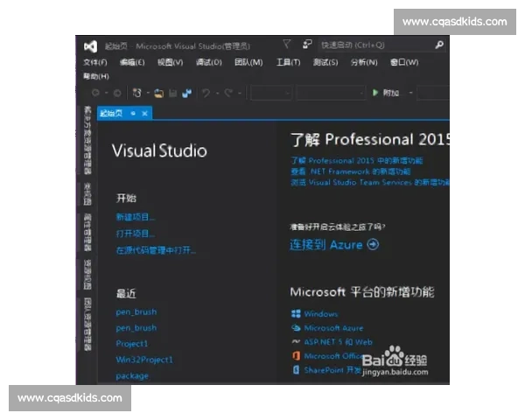The height and width of the screenshot is (420, 525).
Task: Close the 起始页 tab with its X
Action: (x=144, y=114)
